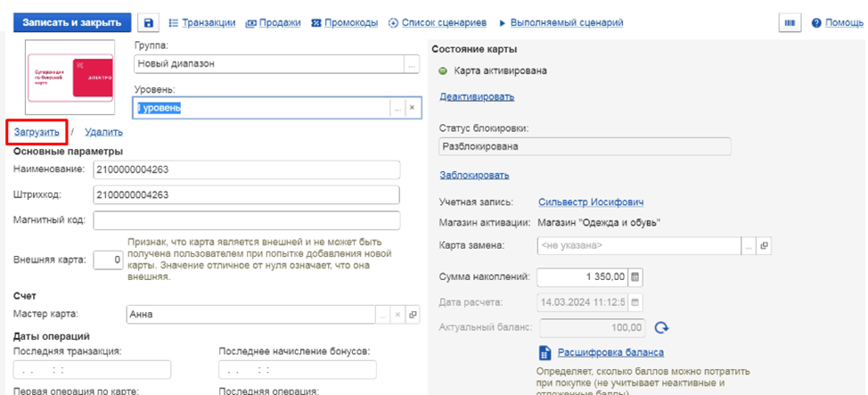Screen dimensions: 868x395
Task: Click the Последнее начисление бонусов date field
Action: tap(298, 369)
